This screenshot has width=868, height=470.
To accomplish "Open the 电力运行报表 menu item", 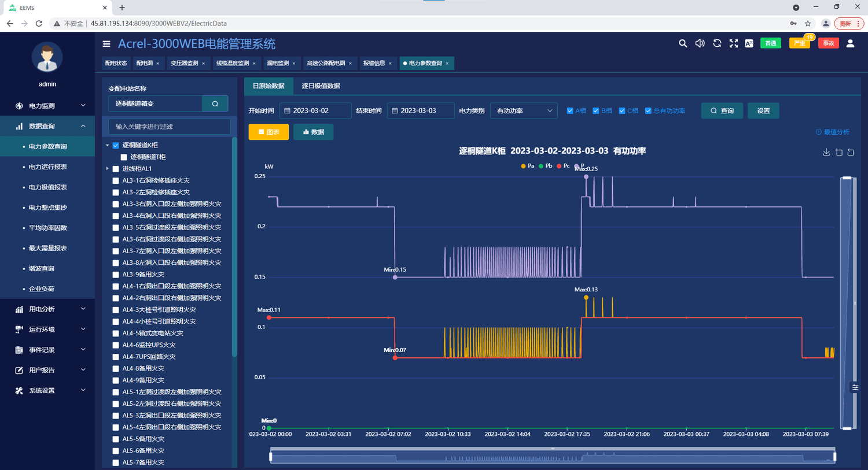I will pos(48,167).
